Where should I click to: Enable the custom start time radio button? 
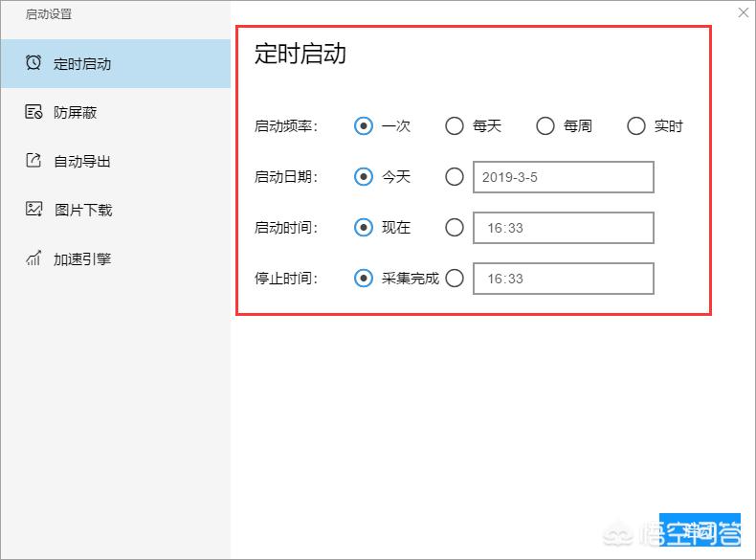(455, 227)
